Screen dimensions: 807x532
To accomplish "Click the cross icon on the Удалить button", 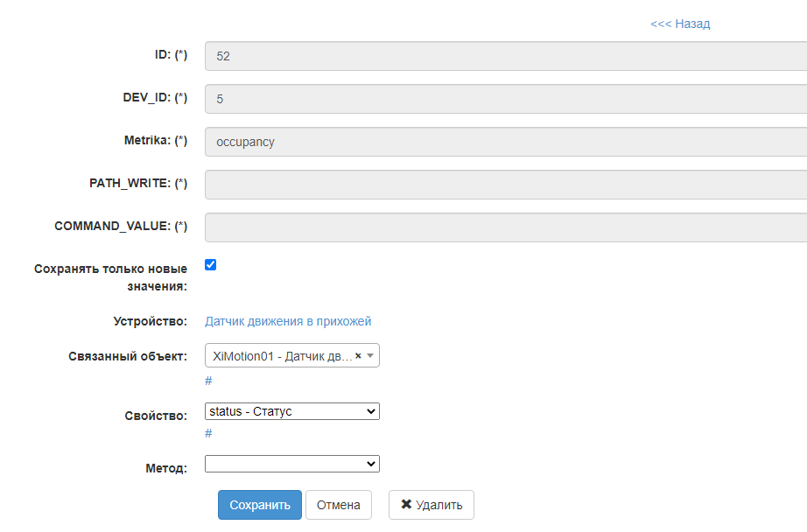I will point(406,505).
